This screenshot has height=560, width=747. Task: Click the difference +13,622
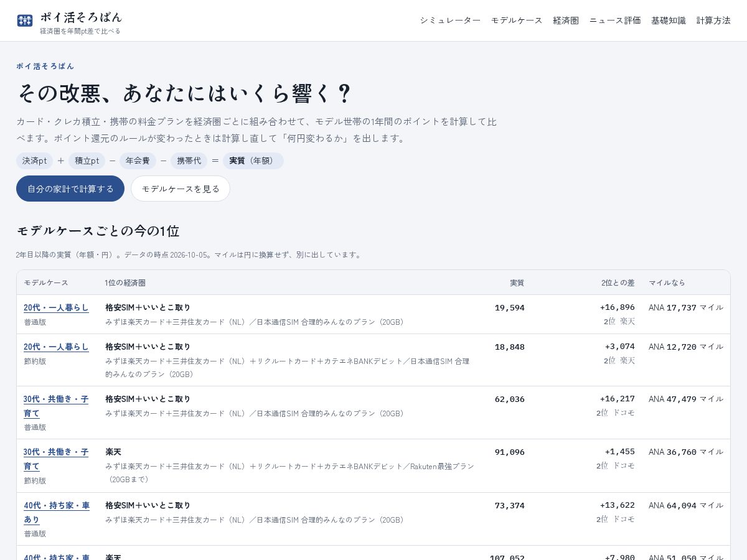tap(618, 505)
